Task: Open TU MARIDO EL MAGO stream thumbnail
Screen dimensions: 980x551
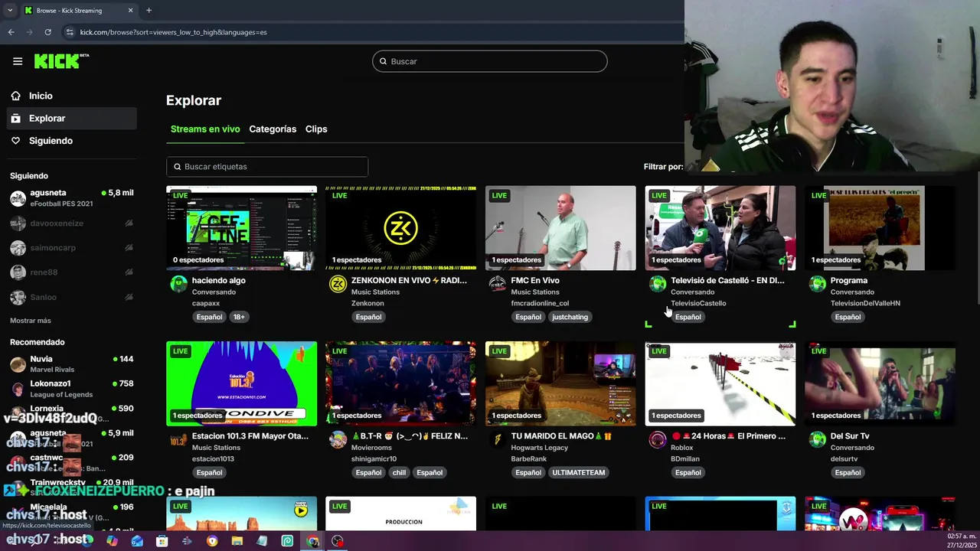Action: [560, 383]
